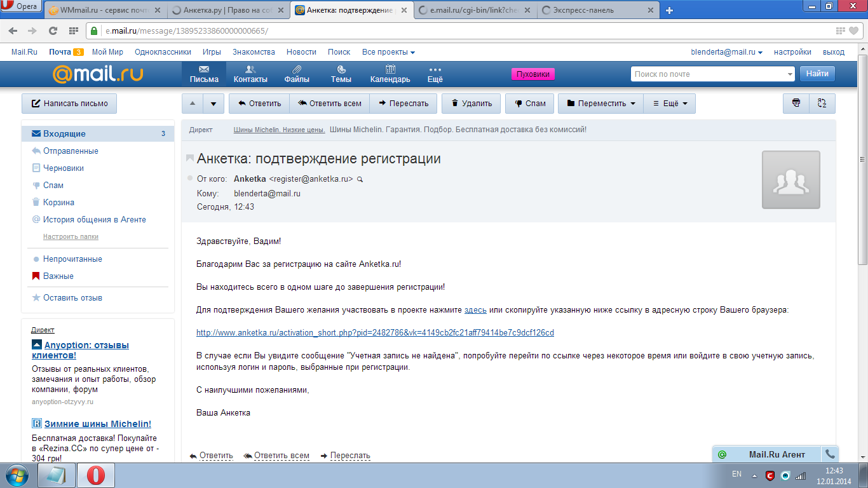Click the anketka.ru activation URL link
This screenshot has width=868, height=488.
(375, 333)
